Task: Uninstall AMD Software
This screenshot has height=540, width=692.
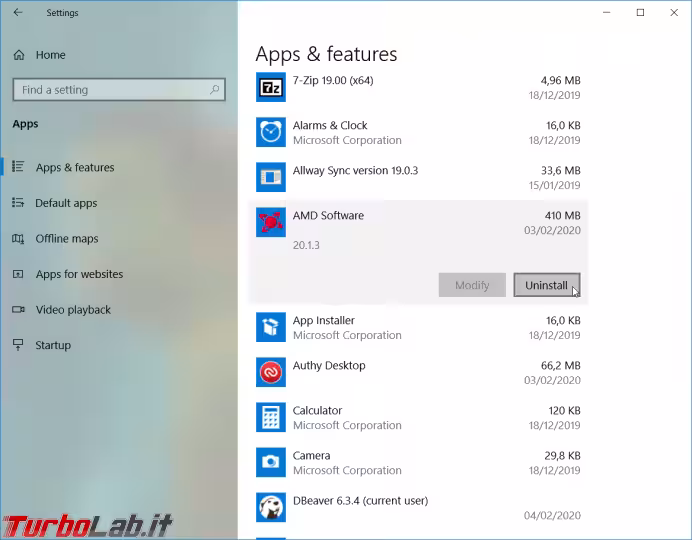Action: point(546,285)
